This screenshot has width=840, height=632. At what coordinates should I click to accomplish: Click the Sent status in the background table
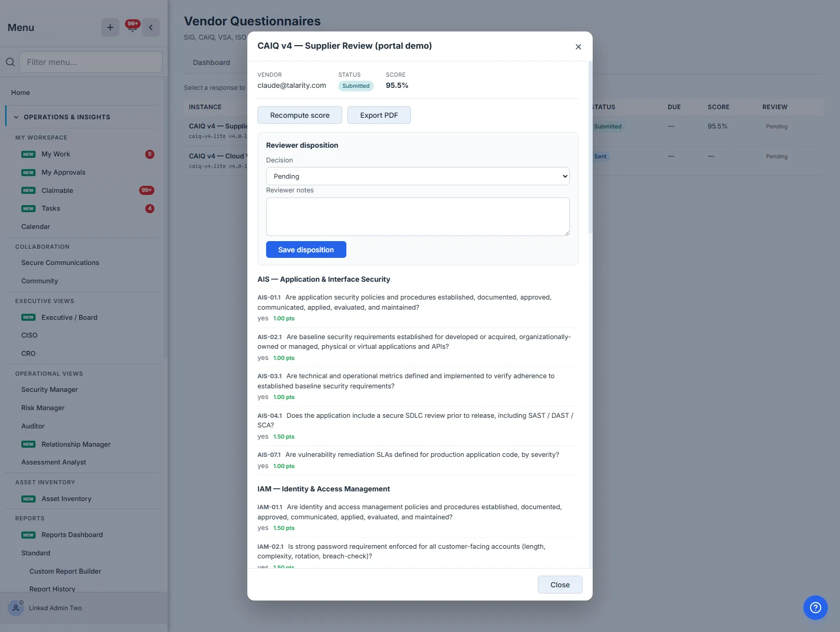[x=600, y=156]
